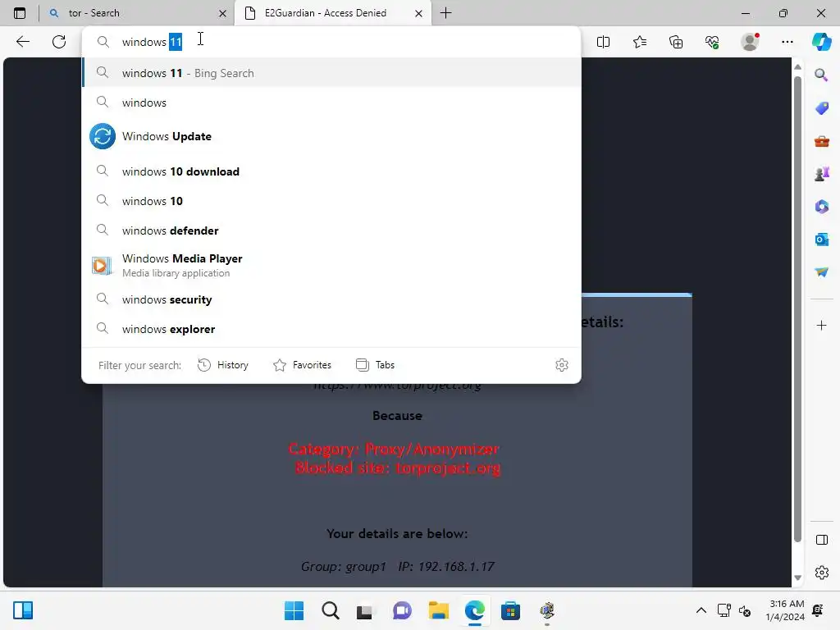The image size is (840, 630).
Task: Open taskbar Search magnifier
Action: click(x=331, y=610)
